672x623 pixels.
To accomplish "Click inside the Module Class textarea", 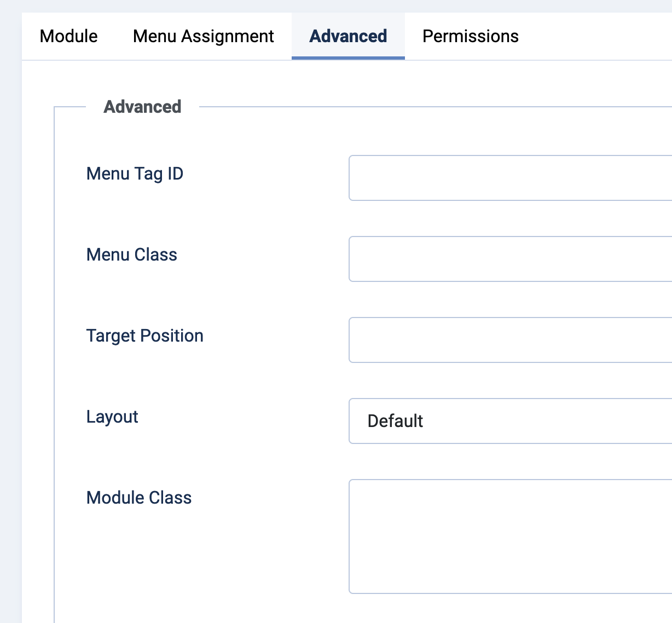I will pos(510,537).
